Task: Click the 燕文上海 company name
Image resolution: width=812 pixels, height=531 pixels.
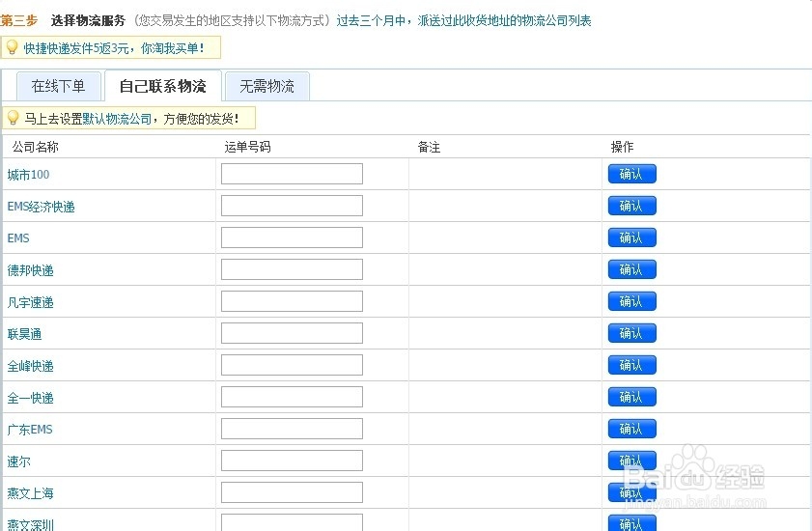Action: pos(30,493)
